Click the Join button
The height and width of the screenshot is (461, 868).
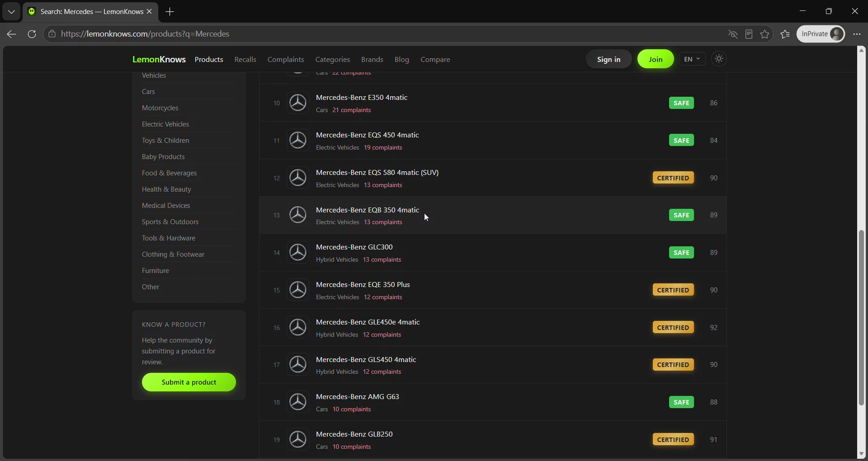point(656,59)
